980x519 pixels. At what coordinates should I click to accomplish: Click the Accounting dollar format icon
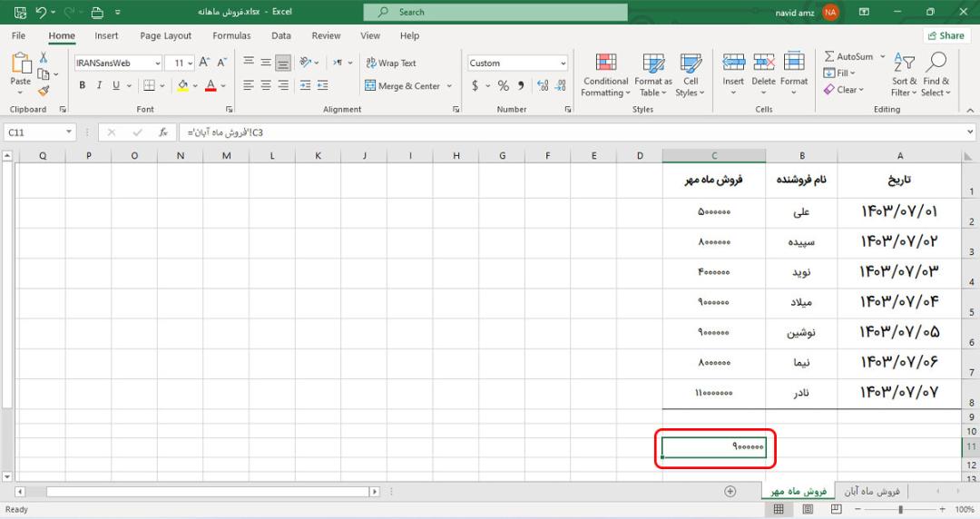click(475, 85)
